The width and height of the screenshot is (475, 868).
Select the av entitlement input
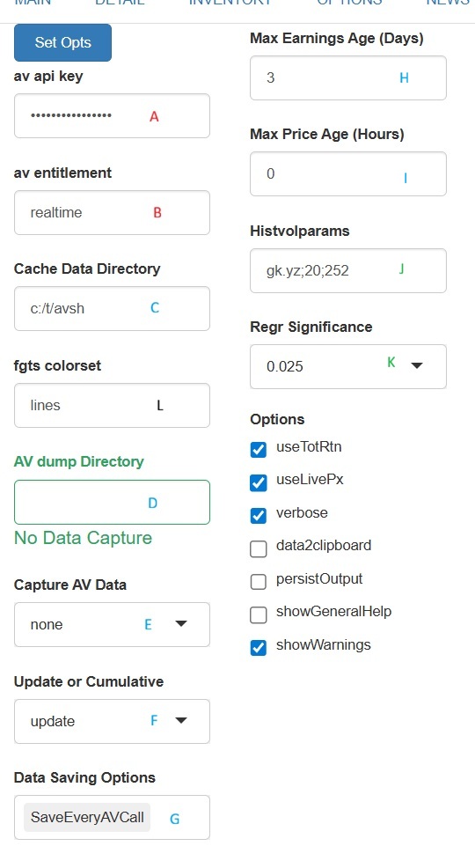coord(112,212)
